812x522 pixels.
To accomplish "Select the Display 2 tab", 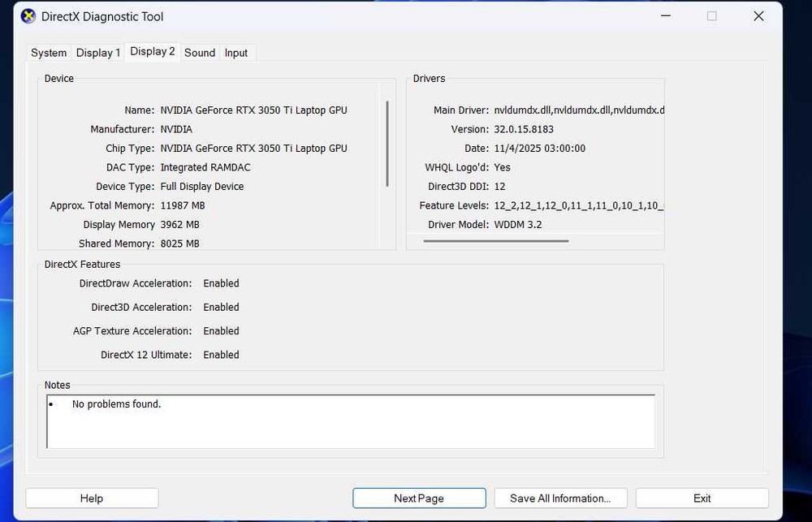I will point(153,52).
